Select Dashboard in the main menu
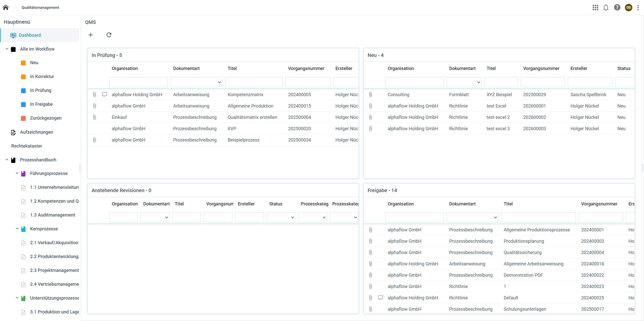The image size is (644, 321). click(30, 35)
